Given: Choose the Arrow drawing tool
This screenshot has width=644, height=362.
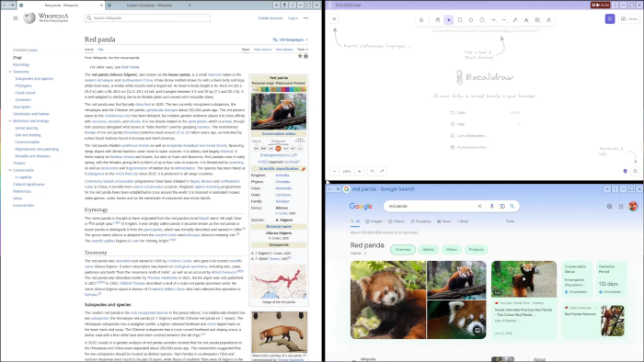Looking at the screenshot, I should 493,19.
